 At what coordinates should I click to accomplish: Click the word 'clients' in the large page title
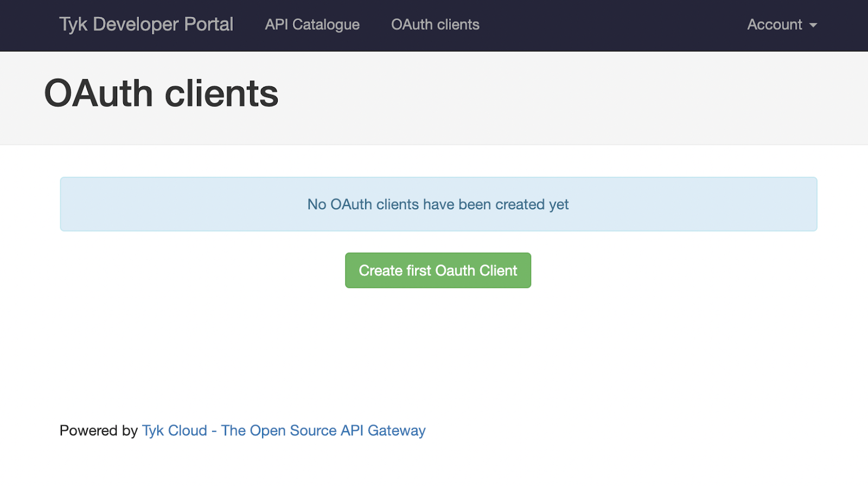pos(221,93)
